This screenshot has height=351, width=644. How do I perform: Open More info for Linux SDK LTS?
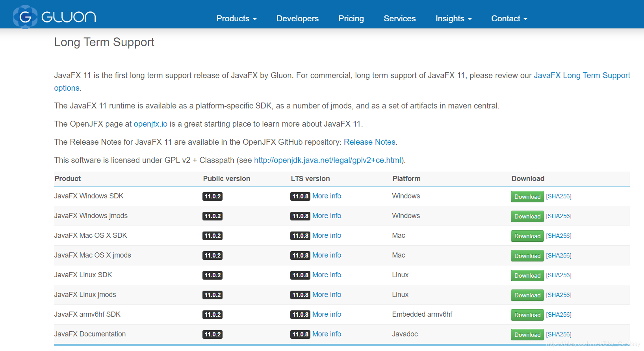(x=327, y=275)
